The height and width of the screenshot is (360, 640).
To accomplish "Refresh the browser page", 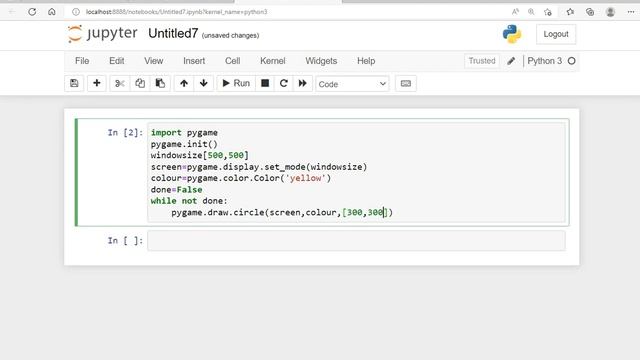I will (32, 12).
